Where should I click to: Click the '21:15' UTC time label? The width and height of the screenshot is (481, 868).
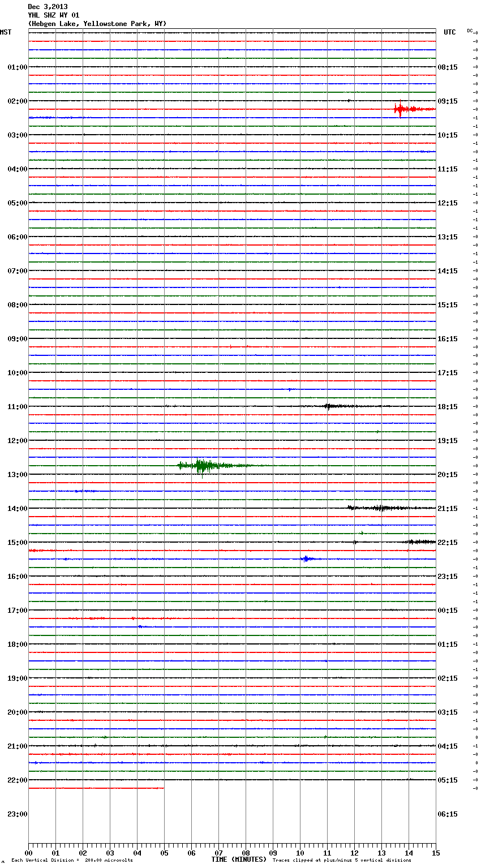[x=448, y=509]
